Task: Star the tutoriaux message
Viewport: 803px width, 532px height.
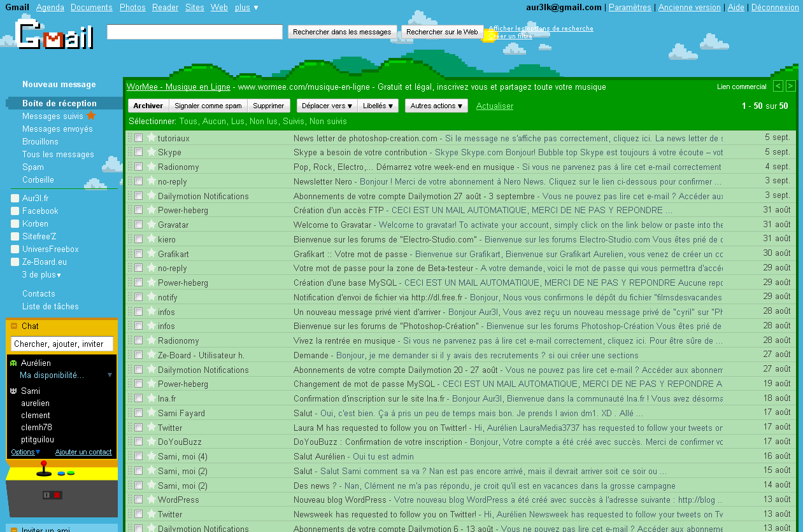Action: 151,137
